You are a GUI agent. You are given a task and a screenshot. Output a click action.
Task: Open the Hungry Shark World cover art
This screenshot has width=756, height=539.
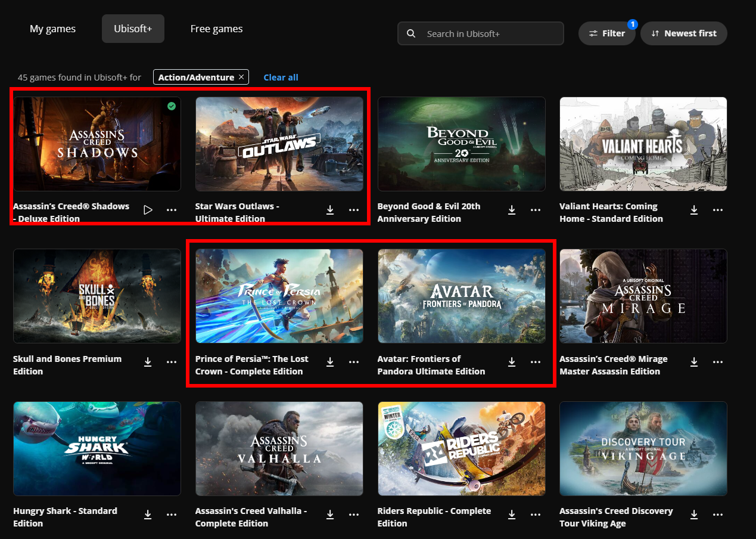(97, 448)
